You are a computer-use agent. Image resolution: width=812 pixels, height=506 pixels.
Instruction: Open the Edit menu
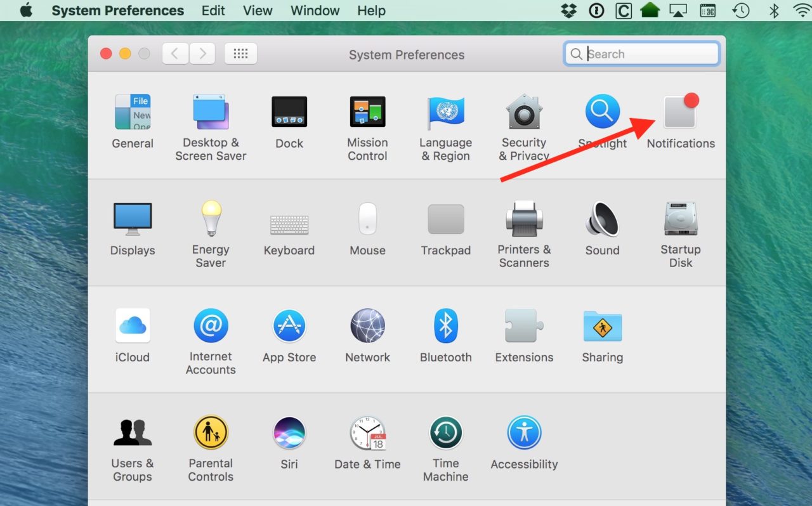pos(213,11)
